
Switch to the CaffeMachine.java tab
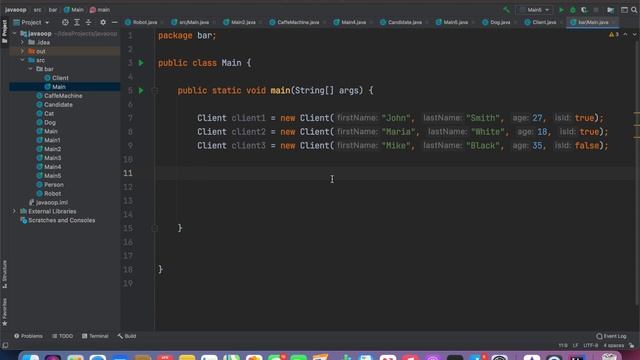[295, 22]
